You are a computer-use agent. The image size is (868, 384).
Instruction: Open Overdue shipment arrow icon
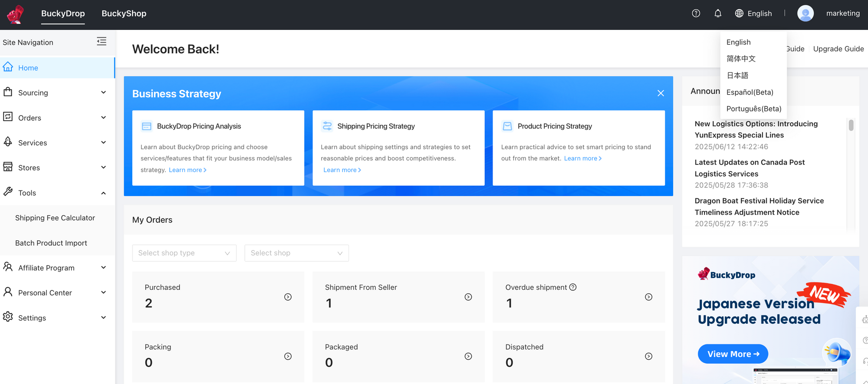point(648,297)
